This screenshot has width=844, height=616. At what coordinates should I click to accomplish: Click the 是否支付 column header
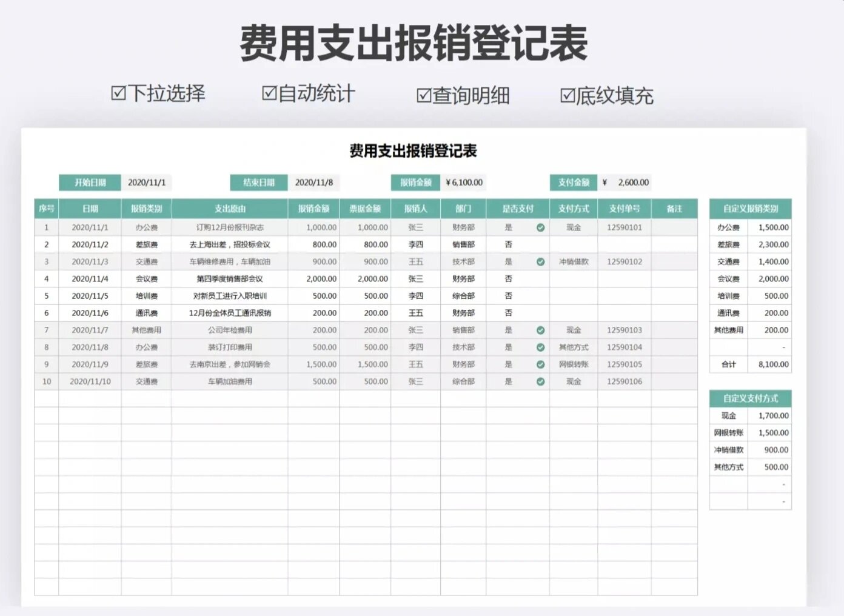[x=518, y=209]
